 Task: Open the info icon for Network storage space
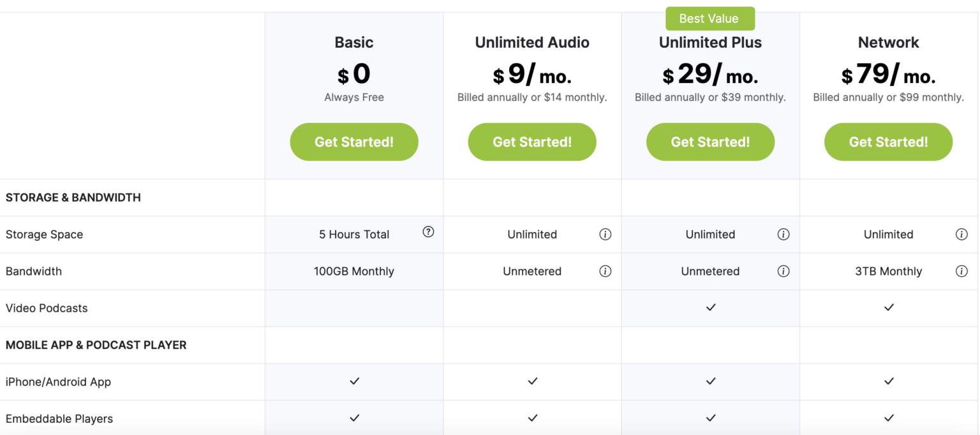pyautogui.click(x=961, y=234)
